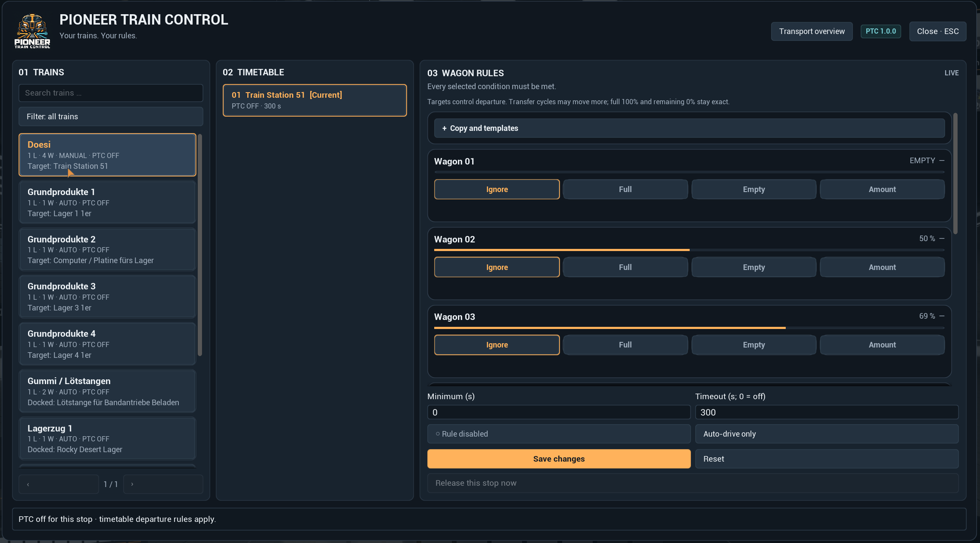The image size is (980, 543).
Task: Select Empty for Wagon 01
Action: pyautogui.click(x=754, y=189)
